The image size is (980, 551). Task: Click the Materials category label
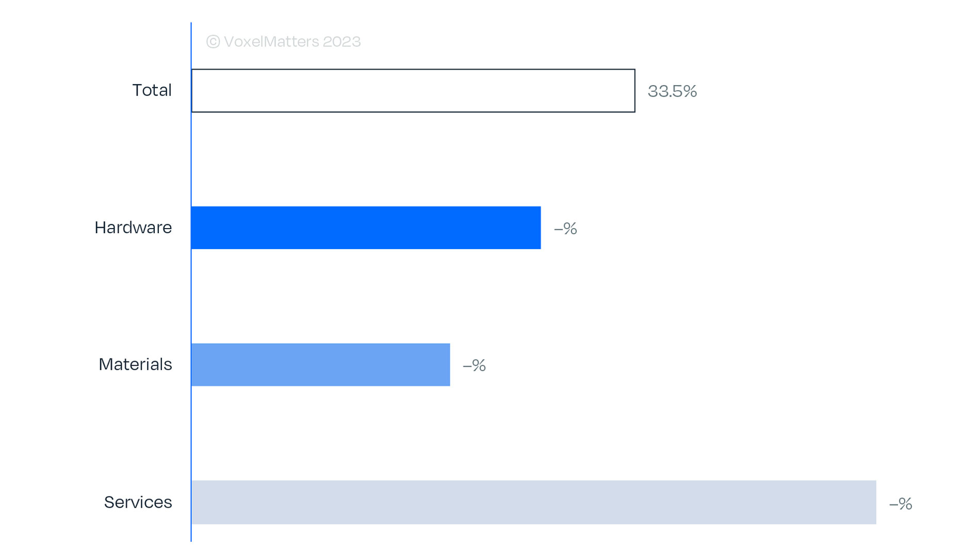(135, 365)
